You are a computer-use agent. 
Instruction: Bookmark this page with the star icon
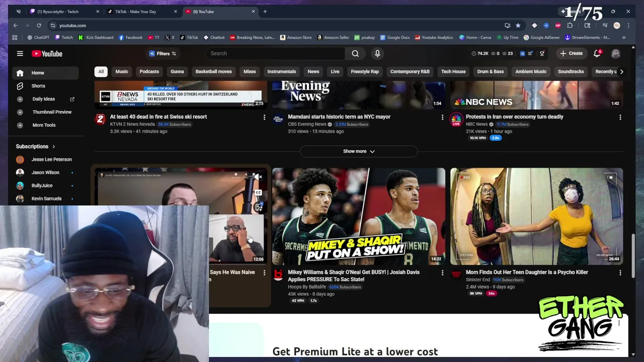tap(518, 25)
